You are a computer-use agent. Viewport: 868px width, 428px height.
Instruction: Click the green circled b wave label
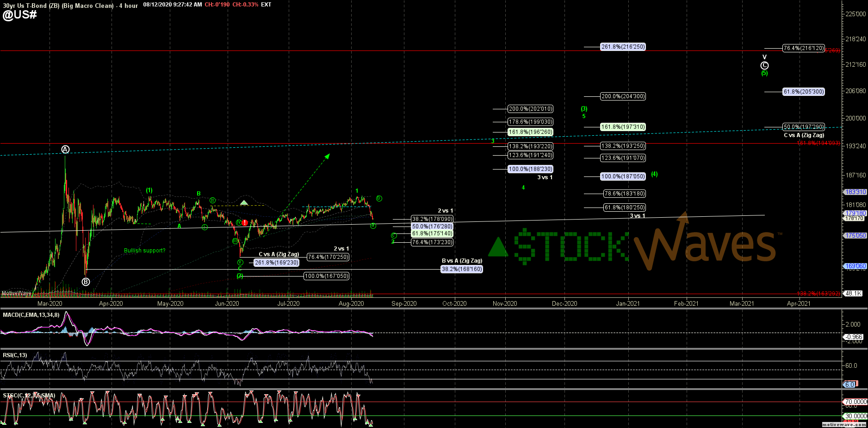point(378,198)
